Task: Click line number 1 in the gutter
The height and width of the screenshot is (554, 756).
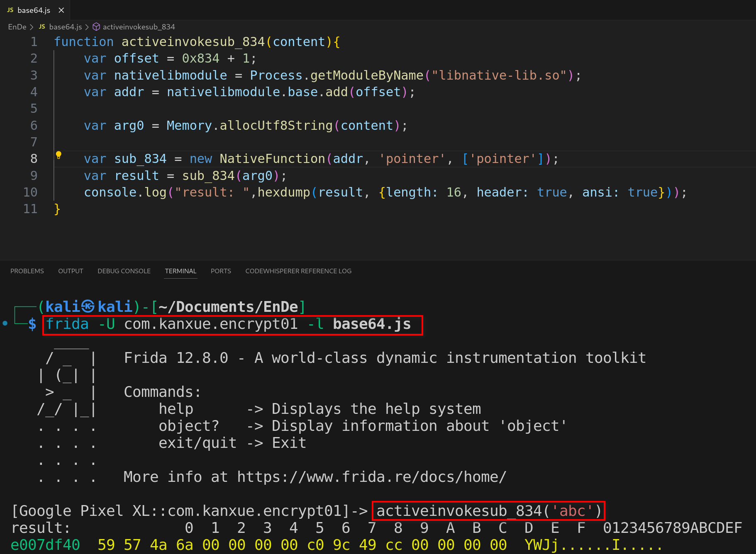Action: tap(34, 42)
